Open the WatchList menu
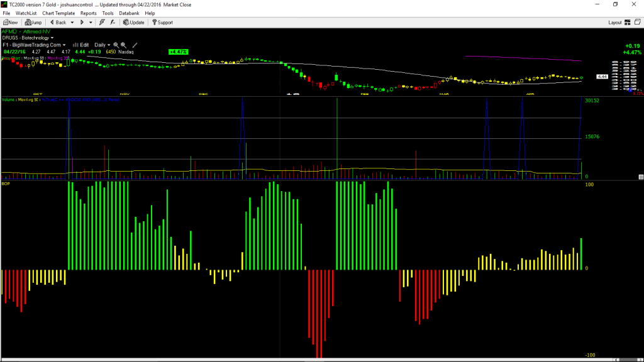This screenshot has height=362, width=644. [x=26, y=13]
